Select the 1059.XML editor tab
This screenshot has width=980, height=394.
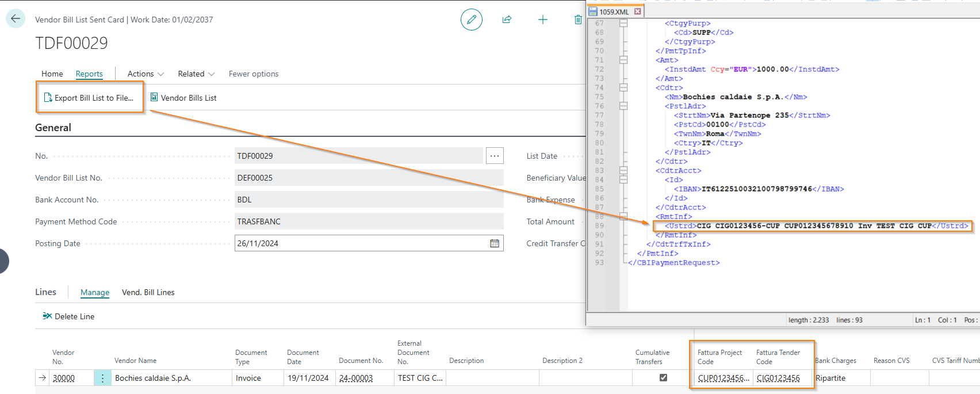coord(614,12)
